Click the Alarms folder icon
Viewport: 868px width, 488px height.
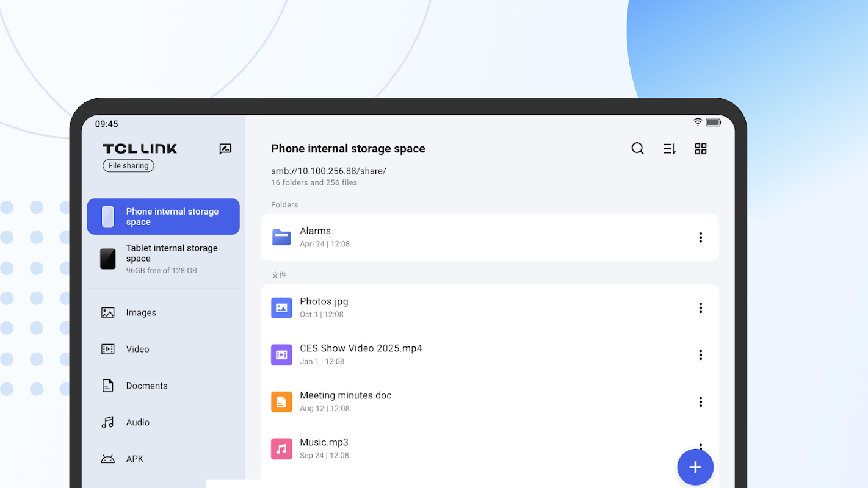click(x=281, y=237)
